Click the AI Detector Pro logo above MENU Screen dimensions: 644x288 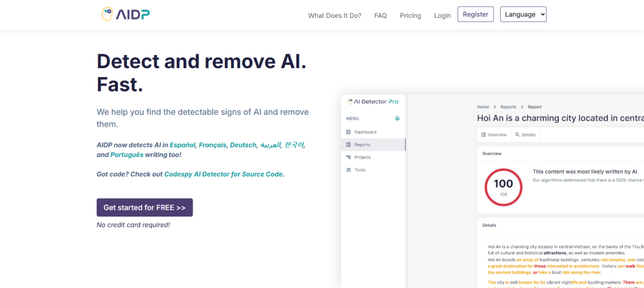pos(372,101)
